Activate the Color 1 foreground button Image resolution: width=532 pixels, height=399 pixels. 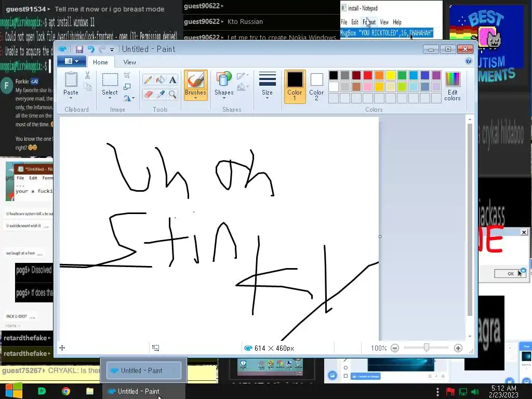tap(295, 86)
